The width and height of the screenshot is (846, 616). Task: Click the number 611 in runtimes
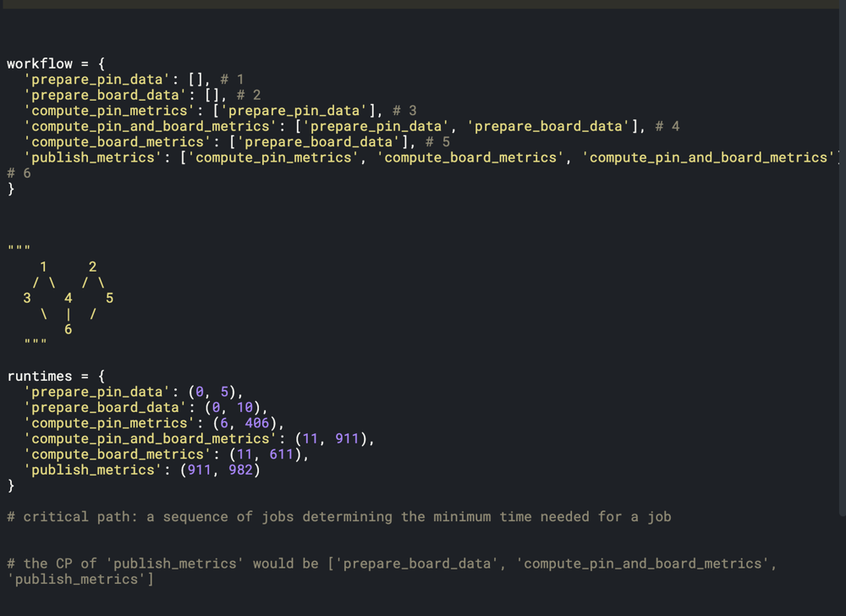coord(282,454)
